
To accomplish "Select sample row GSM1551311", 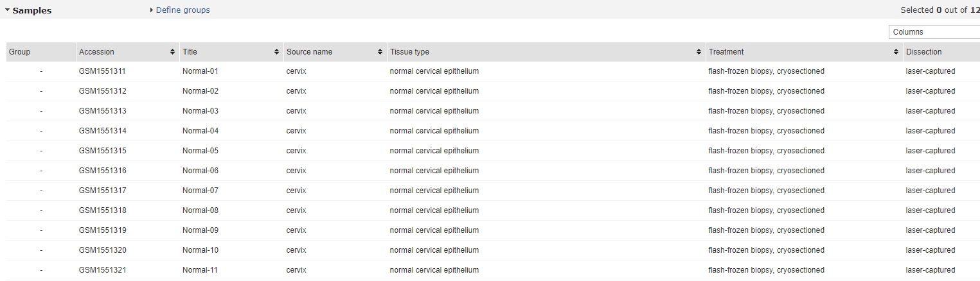I will pos(102,71).
